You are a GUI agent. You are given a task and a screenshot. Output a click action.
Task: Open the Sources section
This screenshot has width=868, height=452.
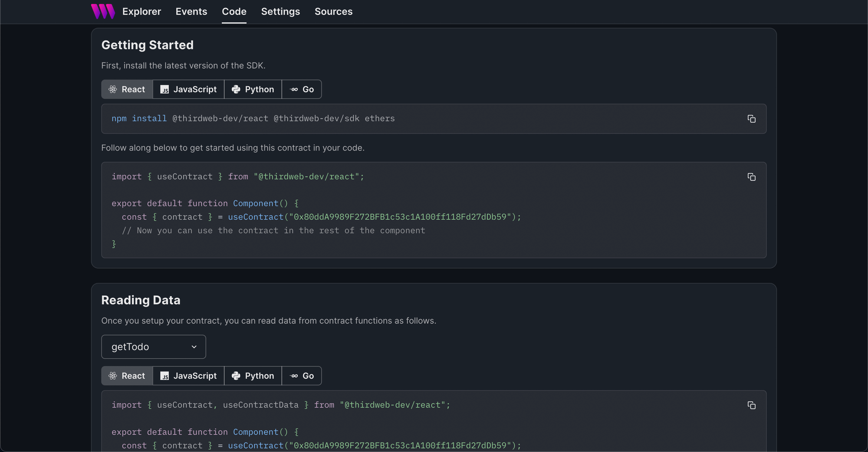pos(333,12)
